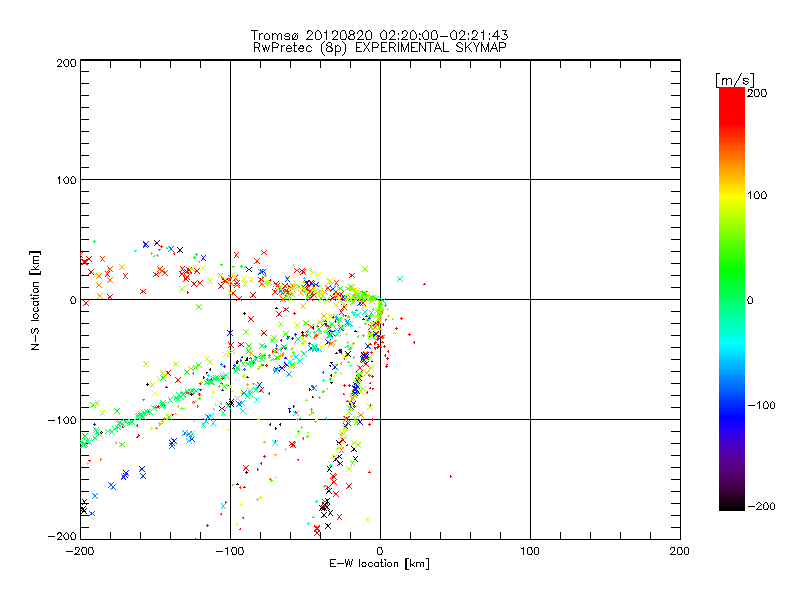
Task: Click the 'E-W location [km]' axis label
Action: 379,564
